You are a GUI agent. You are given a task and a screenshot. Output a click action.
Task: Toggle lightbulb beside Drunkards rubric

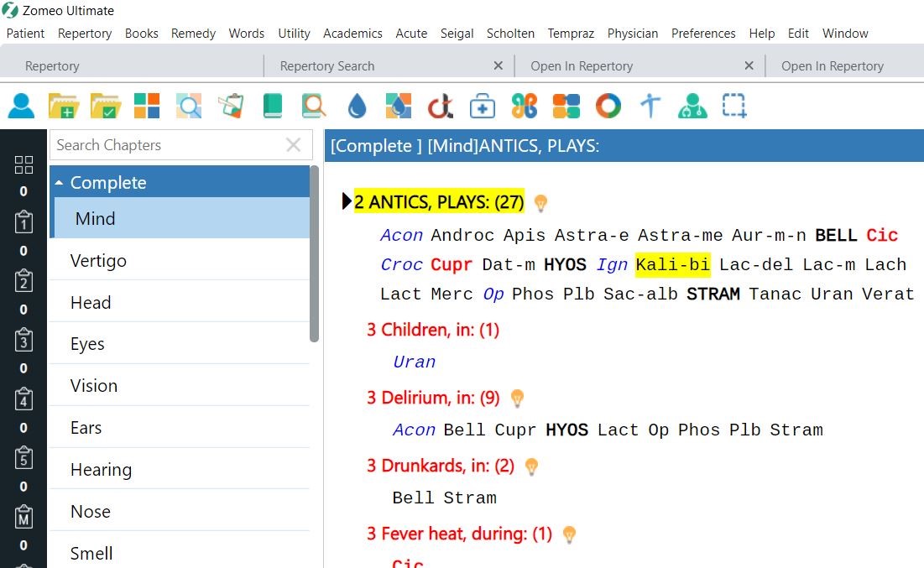click(530, 466)
